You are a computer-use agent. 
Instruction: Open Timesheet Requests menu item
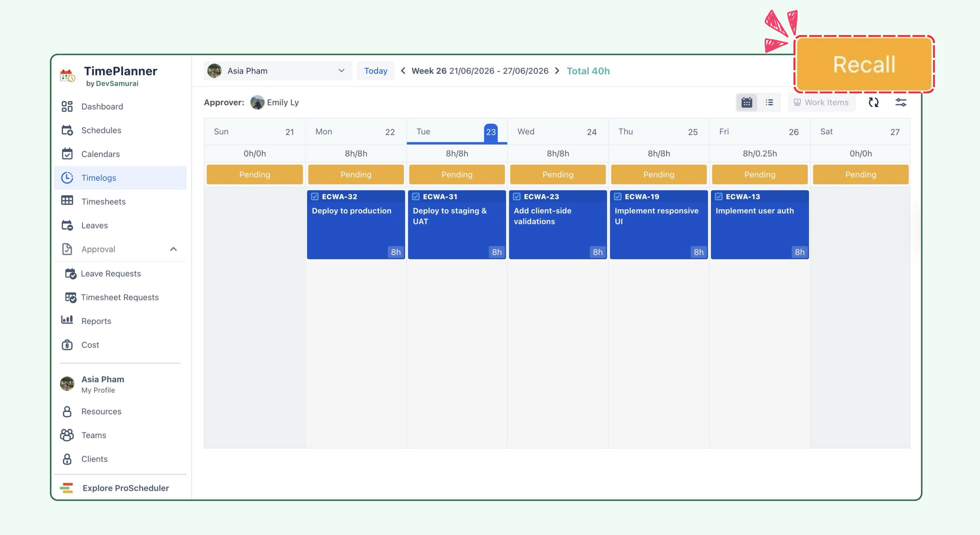(x=120, y=297)
